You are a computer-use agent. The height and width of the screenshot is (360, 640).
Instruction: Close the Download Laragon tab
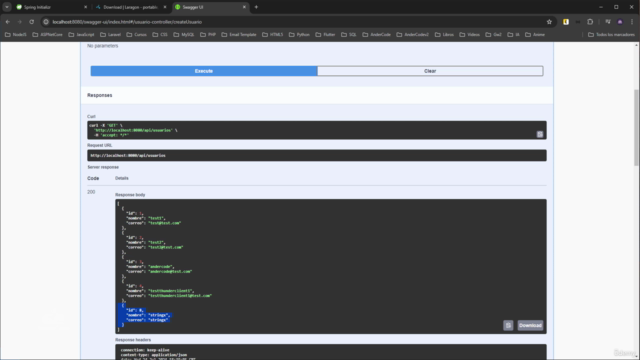click(165, 7)
